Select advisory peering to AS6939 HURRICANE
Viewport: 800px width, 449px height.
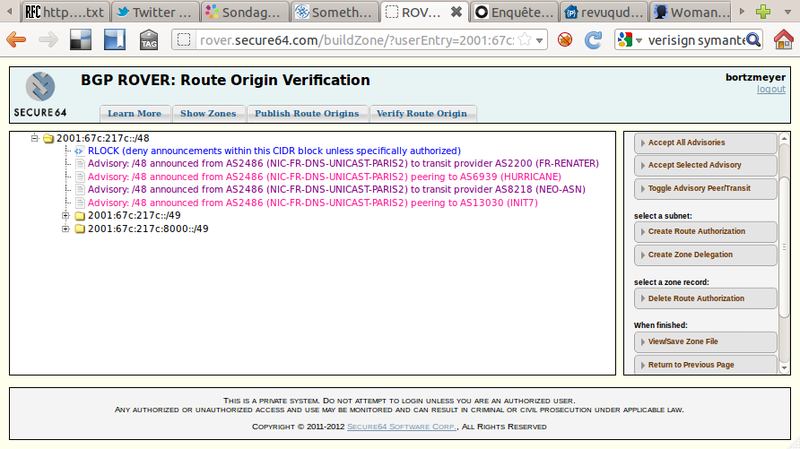(x=324, y=177)
